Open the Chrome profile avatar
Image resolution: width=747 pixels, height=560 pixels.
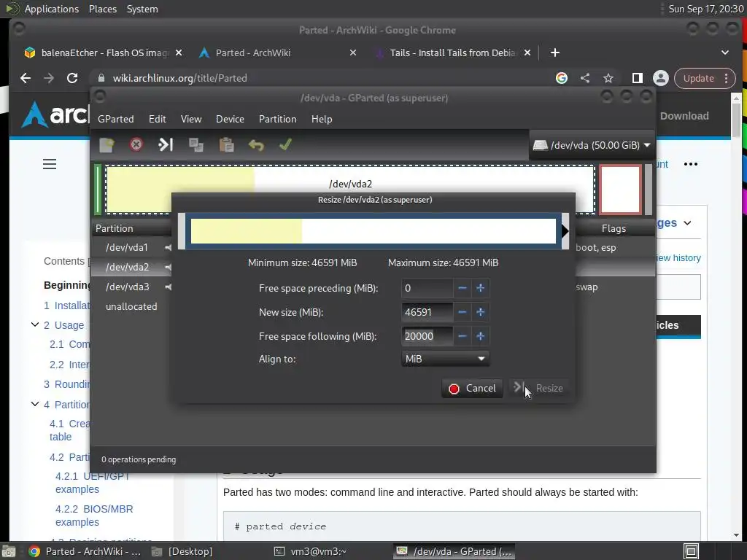click(x=661, y=78)
